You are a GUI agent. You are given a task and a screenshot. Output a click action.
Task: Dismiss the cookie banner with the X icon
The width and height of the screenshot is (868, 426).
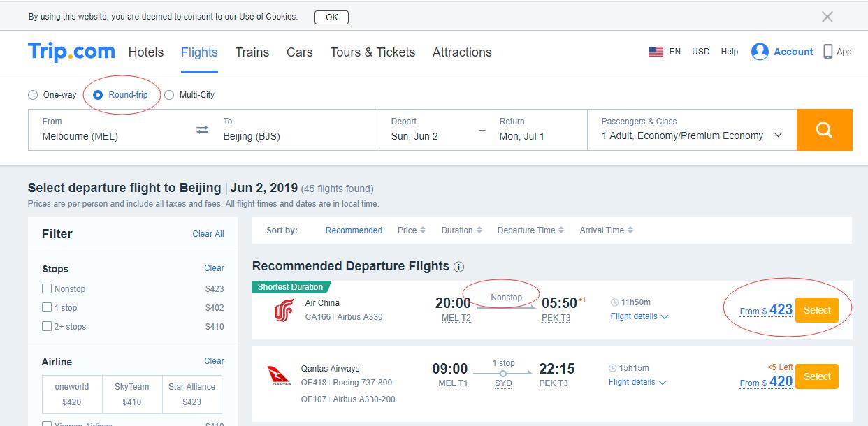(827, 17)
